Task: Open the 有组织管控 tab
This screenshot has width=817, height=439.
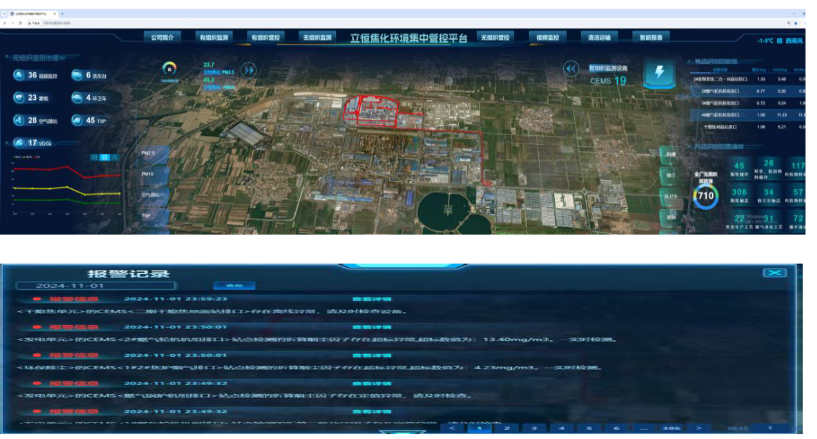Action: click(266, 37)
